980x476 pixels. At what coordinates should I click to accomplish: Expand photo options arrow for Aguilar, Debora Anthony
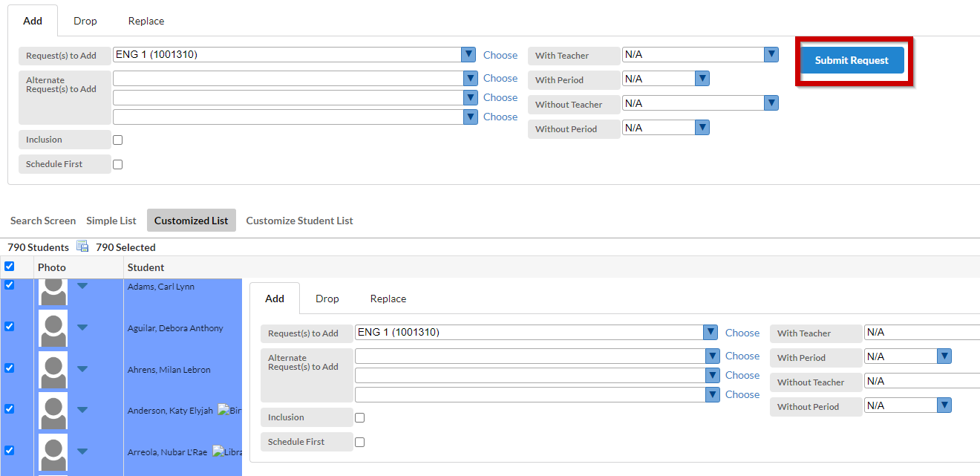(x=82, y=327)
